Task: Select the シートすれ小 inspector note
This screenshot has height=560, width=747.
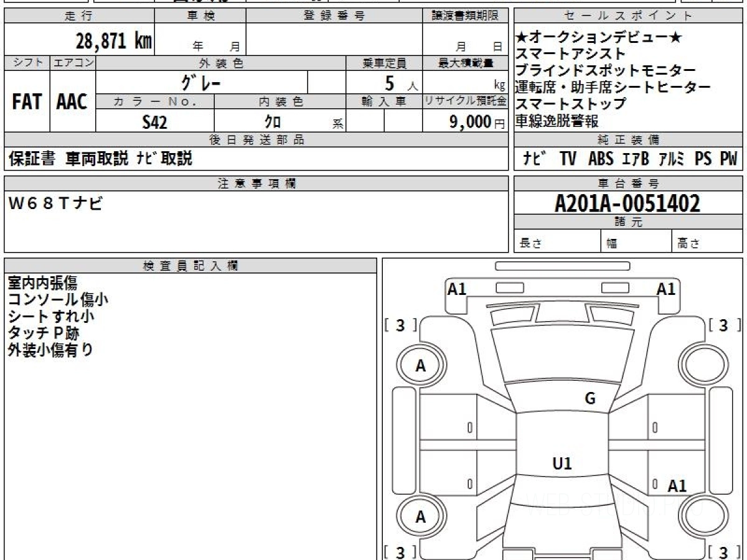Action: tap(51, 316)
